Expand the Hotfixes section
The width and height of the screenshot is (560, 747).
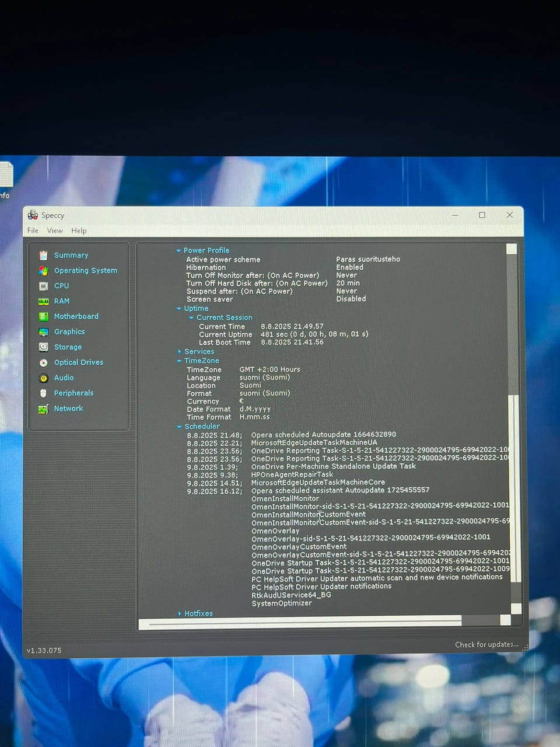click(x=179, y=613)
